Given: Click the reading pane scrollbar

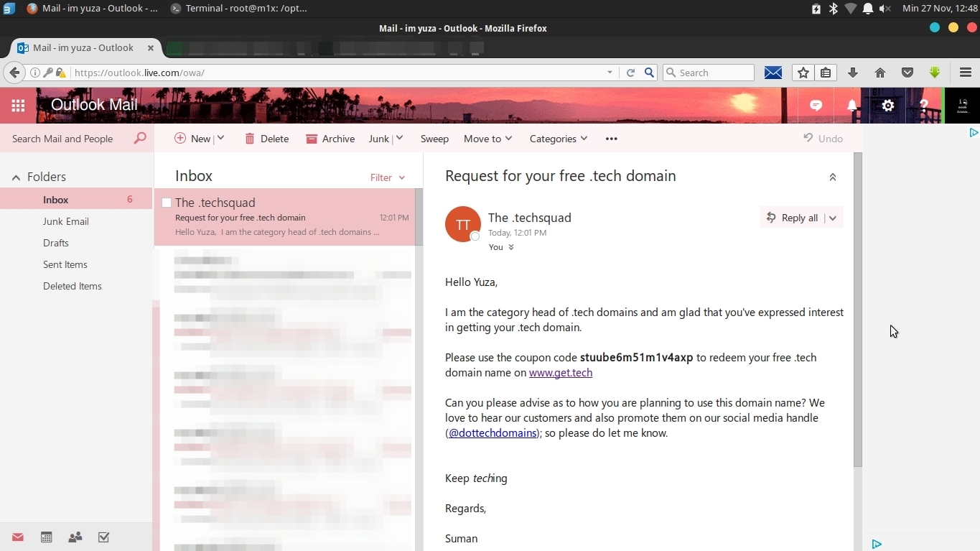Looking at the screenshot, I should click(x=857, y=309).
